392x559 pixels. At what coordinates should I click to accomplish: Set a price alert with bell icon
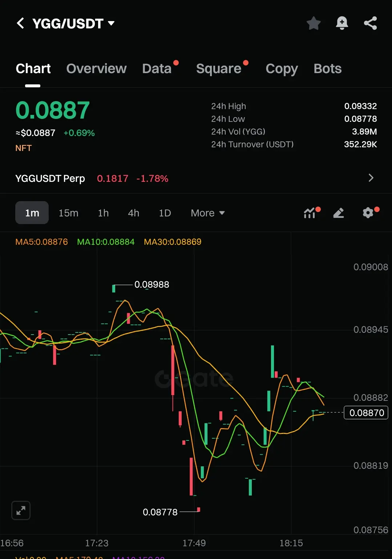[x=342, y=23]
